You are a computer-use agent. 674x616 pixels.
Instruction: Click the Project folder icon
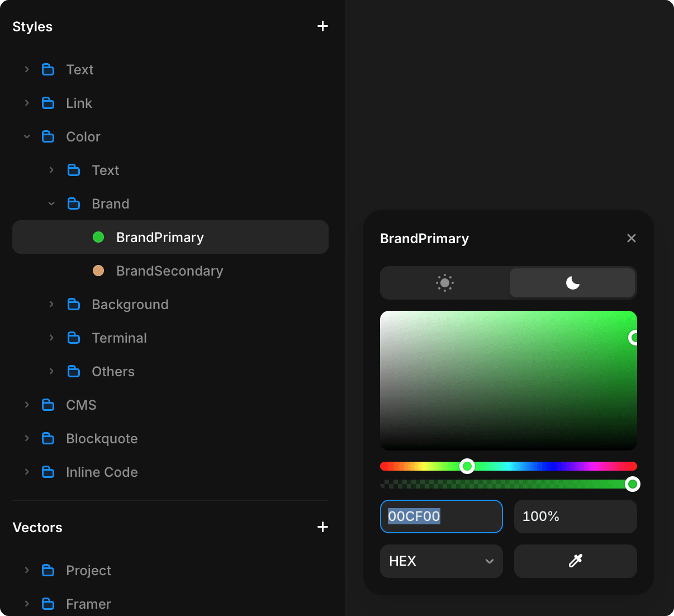click(48, 570)
